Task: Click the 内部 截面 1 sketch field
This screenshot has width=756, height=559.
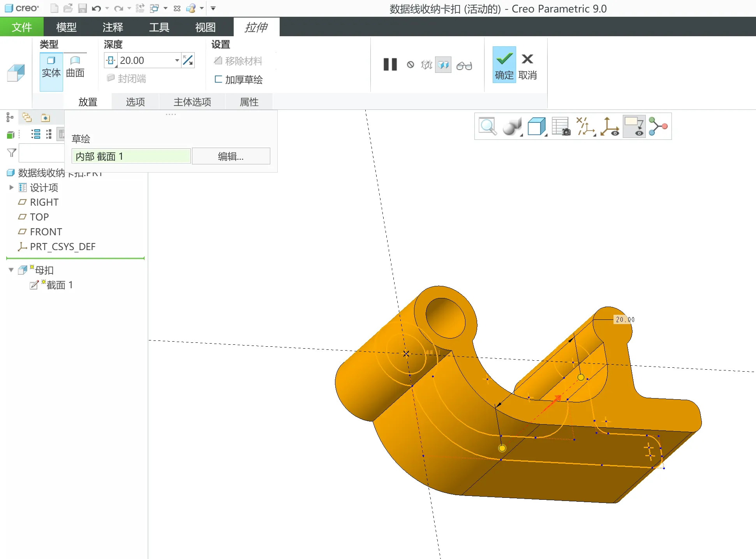Action: [x=131, y=156]
